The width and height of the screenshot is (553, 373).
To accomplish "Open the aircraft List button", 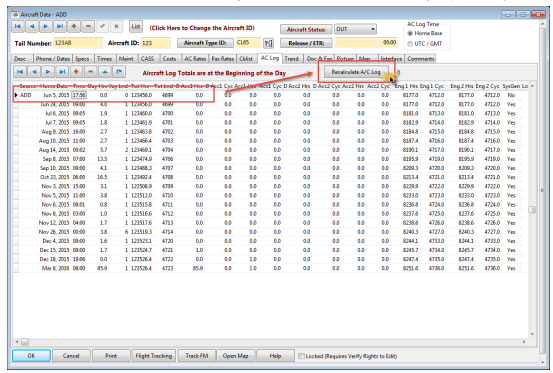I will point(136,26).
